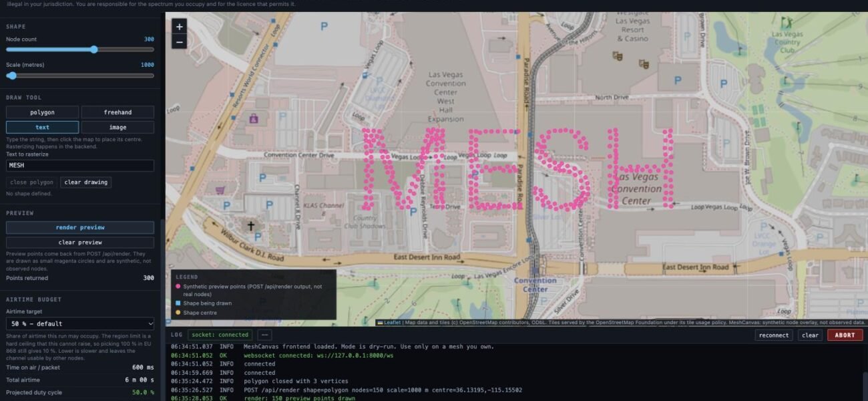Viewport: 868px width, 401px height.
Task: Select the polygon draw tool
Action: (42, 112)
